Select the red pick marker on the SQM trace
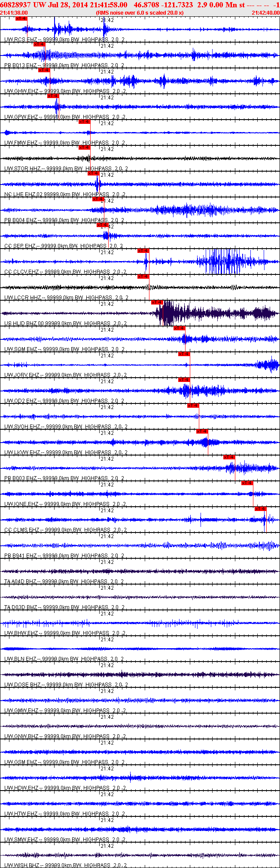 (x=179, y=328)
